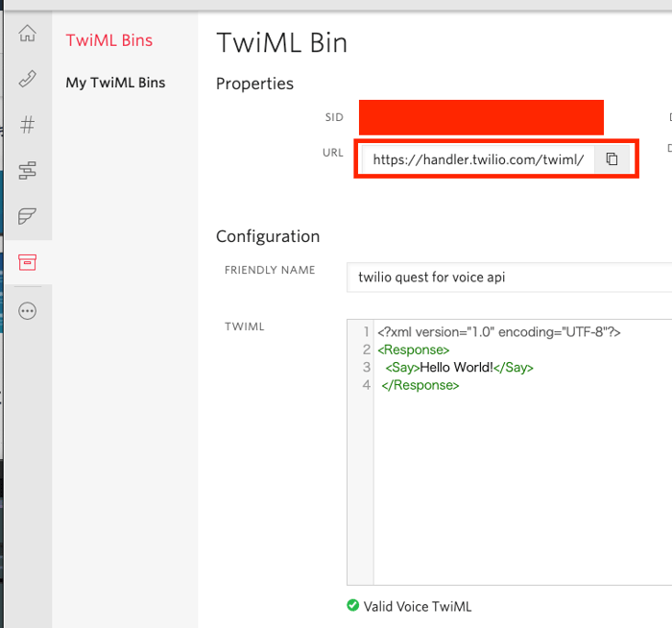The width and height of the screenshot is (672, 628).
Task: Click the Configuration section heading
Action: coord(268,236)
